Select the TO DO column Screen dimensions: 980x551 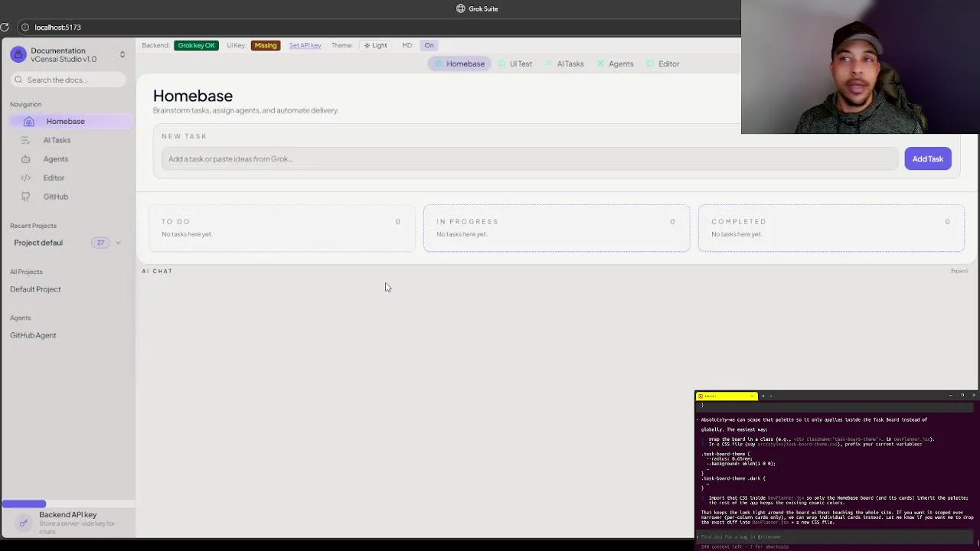click(281, 228)
